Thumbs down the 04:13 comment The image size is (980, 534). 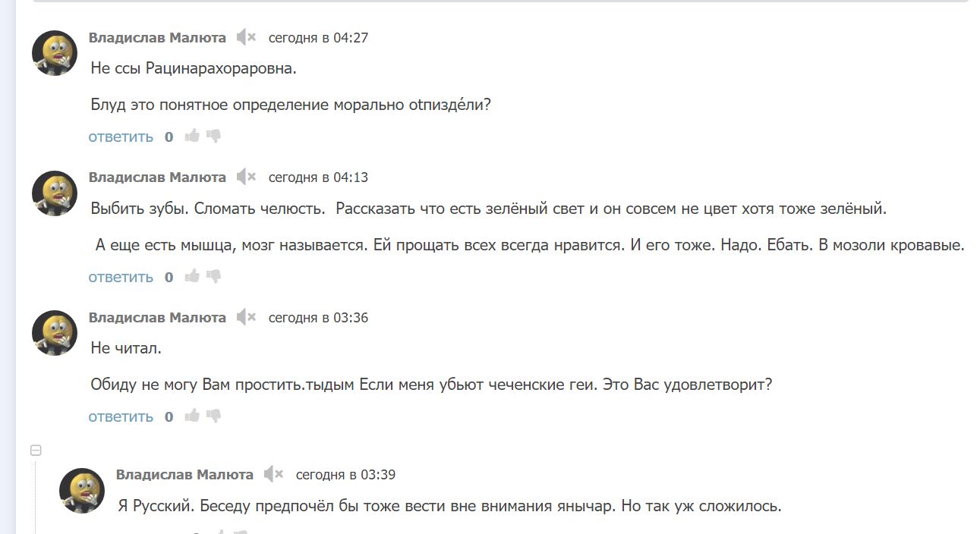tap(213, 277)
